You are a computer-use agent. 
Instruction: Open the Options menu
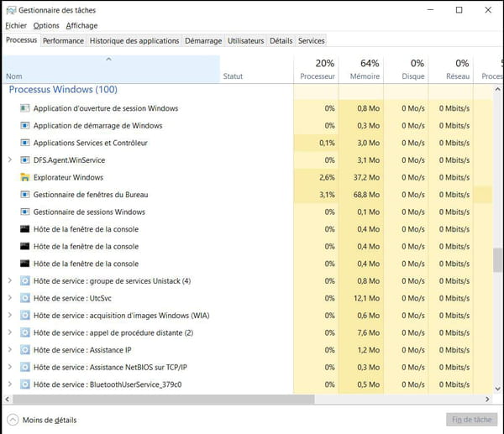(46, 26)
